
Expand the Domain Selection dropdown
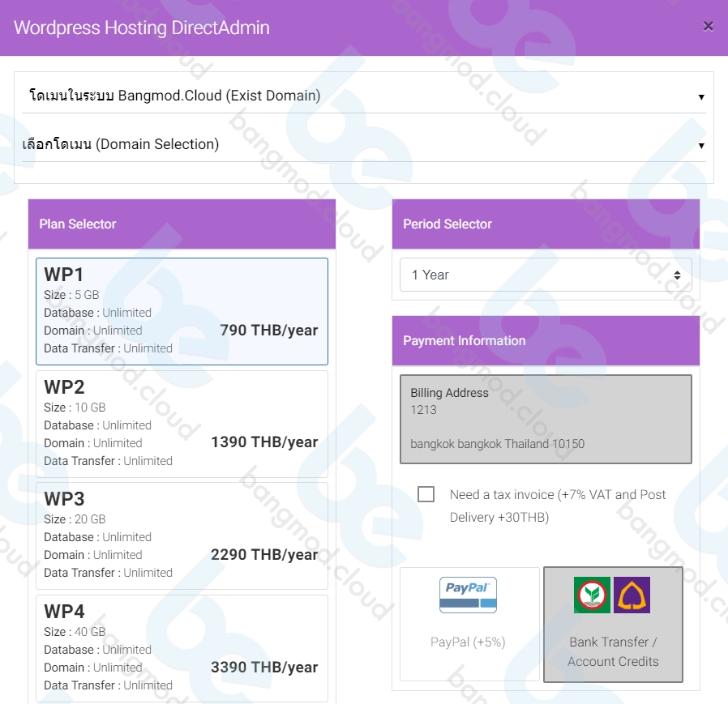click(x=364, y=144)
